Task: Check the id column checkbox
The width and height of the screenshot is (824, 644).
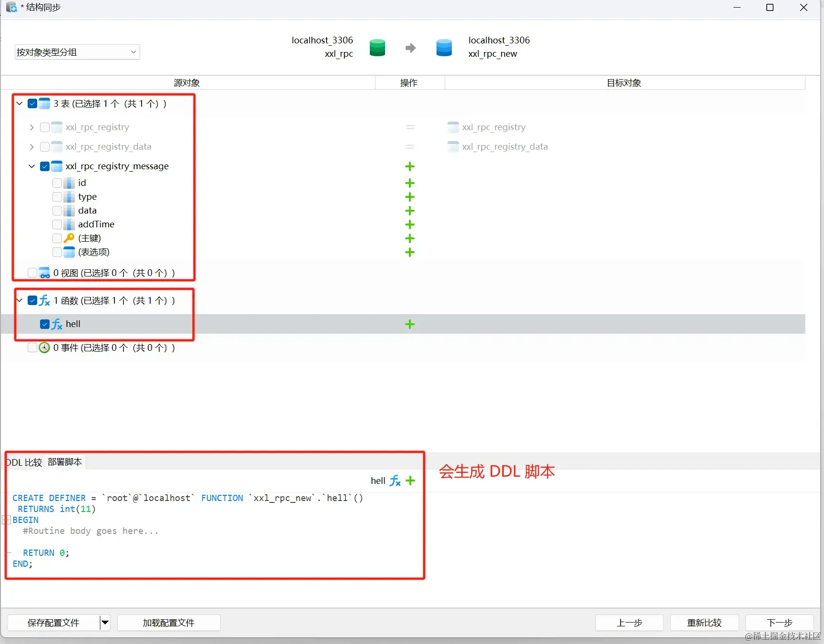Action: tap(57, 183)
